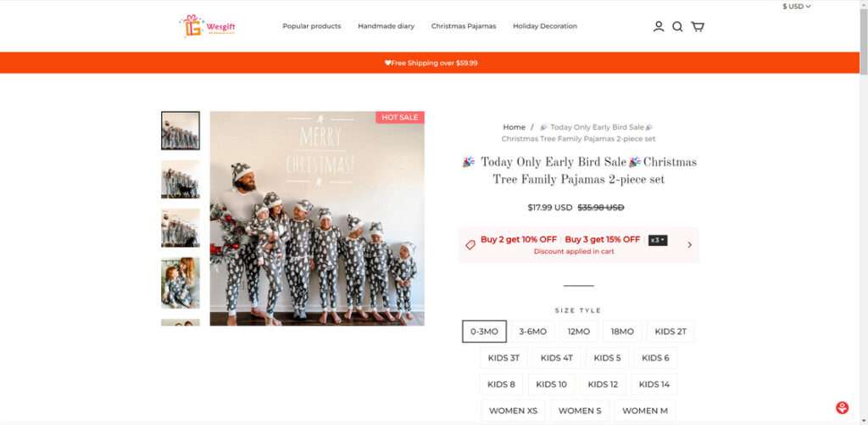Go to Home breadcrumb link
Viewport: 868px width, 425px height.
514,127
